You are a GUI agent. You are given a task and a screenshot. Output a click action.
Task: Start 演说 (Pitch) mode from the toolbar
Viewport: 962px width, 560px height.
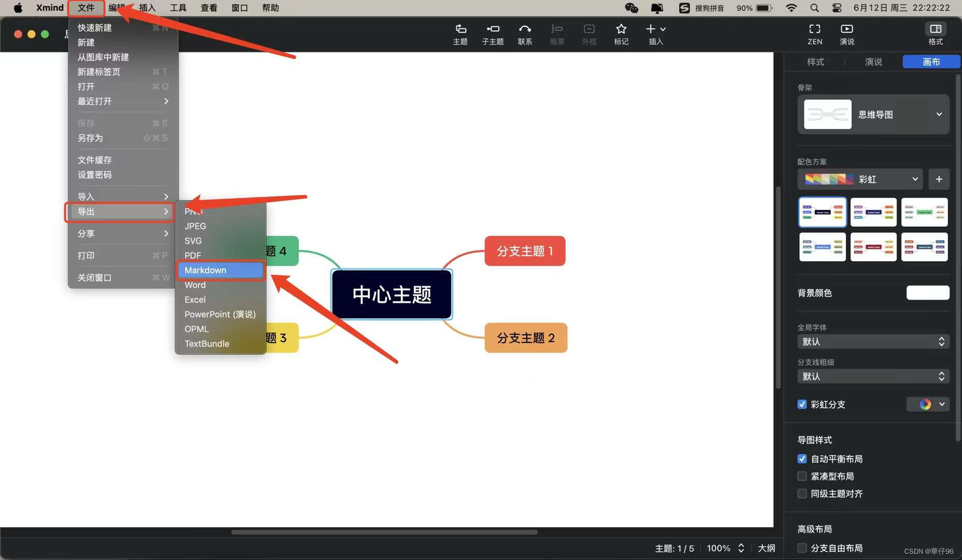pos(847,34)
